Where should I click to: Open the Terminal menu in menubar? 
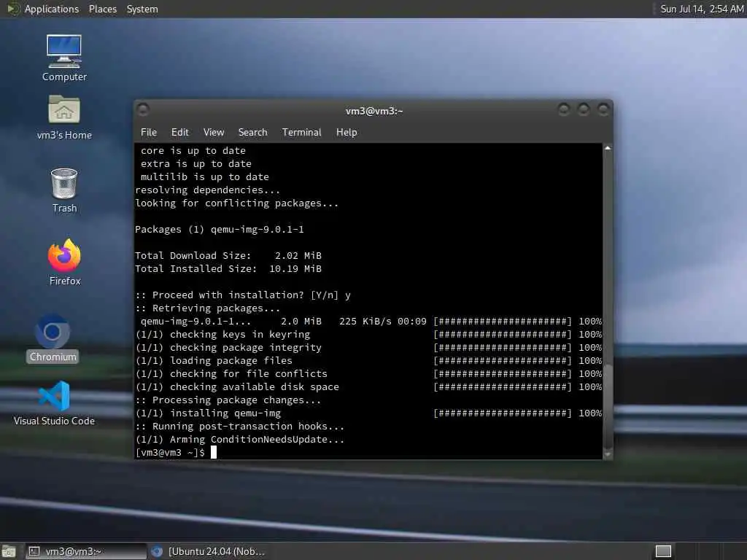[x=301, y=133]
